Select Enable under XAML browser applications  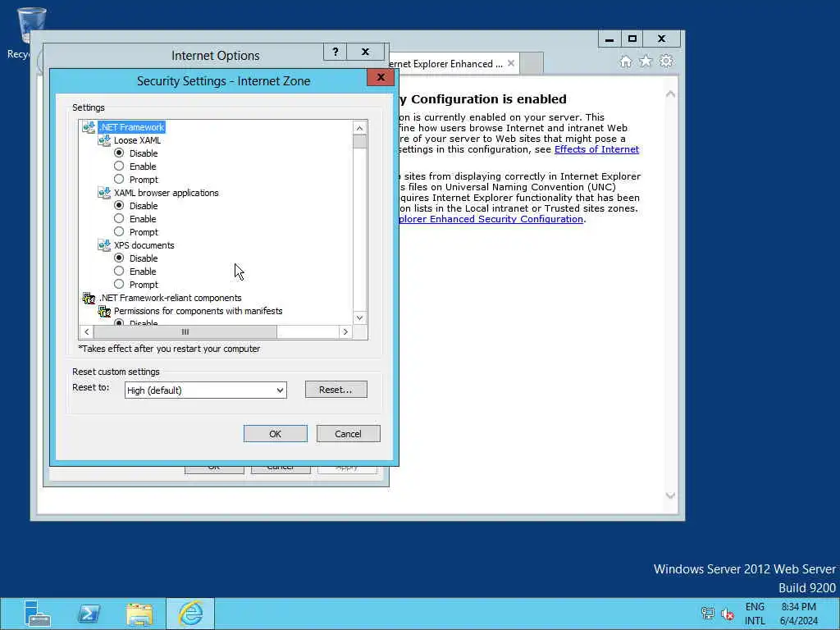[x=119, y=218]
